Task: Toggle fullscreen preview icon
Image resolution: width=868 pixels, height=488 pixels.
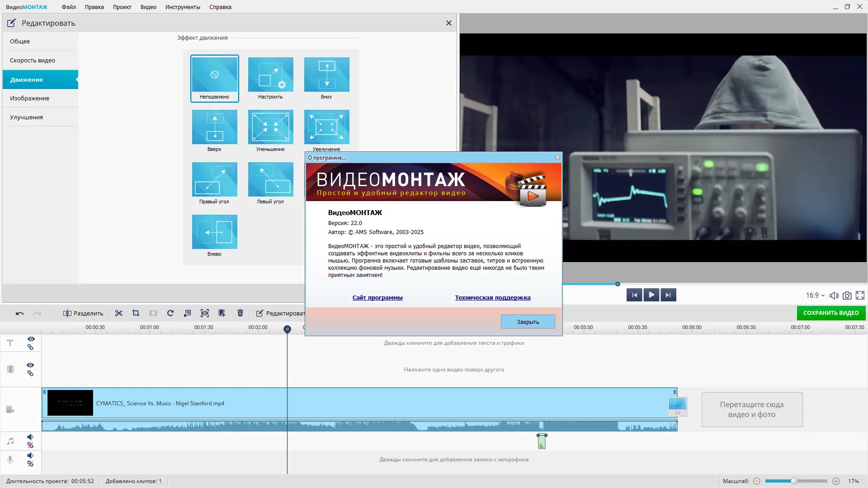Action: click(x=860, y=296)
